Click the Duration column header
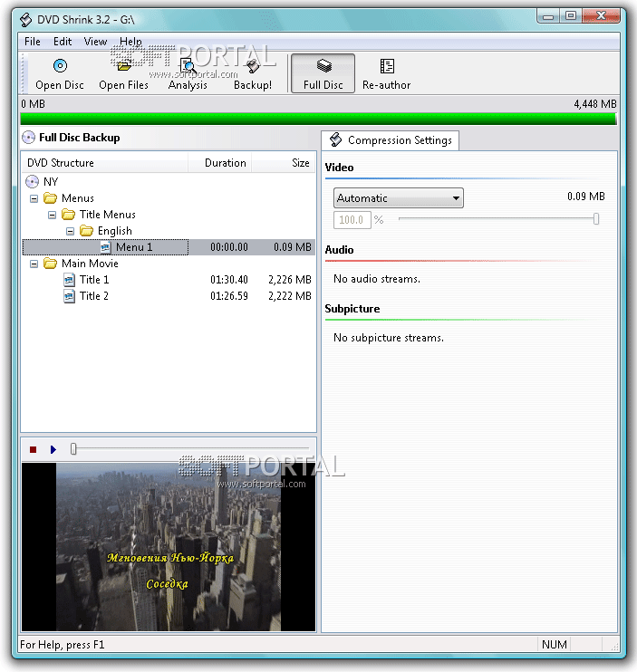This screenshot has width=637, height=672. pyautogui.click(x=220, y=163)
